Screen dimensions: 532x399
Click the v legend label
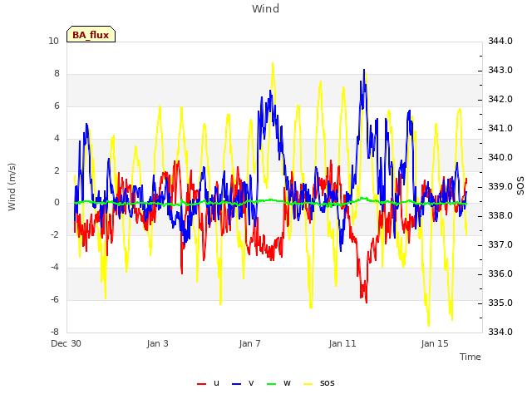click(251, 383)
